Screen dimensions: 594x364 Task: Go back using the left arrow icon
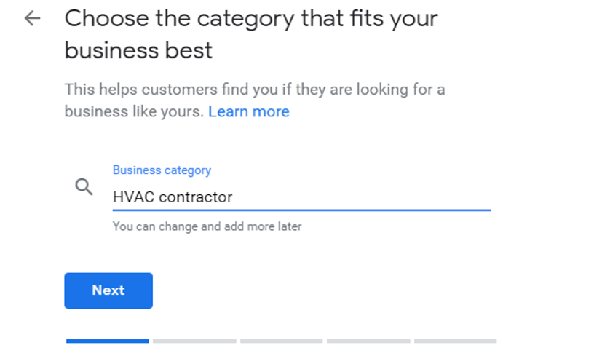(x=32, y=18)
